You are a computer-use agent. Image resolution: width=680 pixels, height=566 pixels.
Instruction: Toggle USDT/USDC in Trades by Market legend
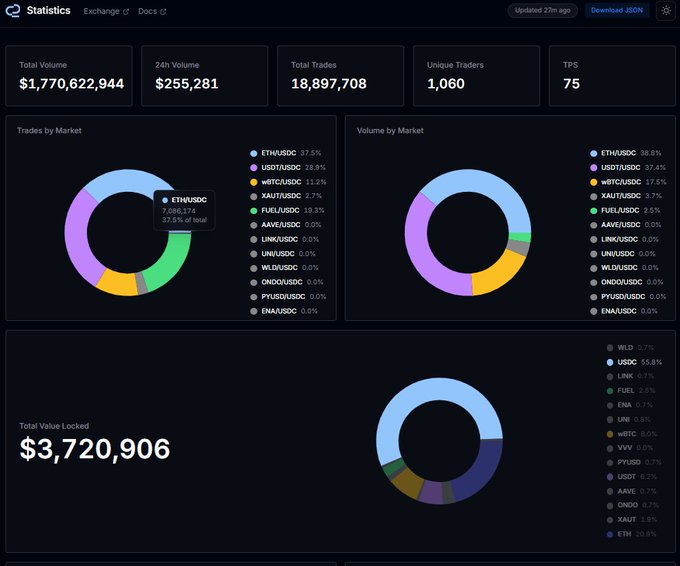pyautogui.click(x=288, y=167)
